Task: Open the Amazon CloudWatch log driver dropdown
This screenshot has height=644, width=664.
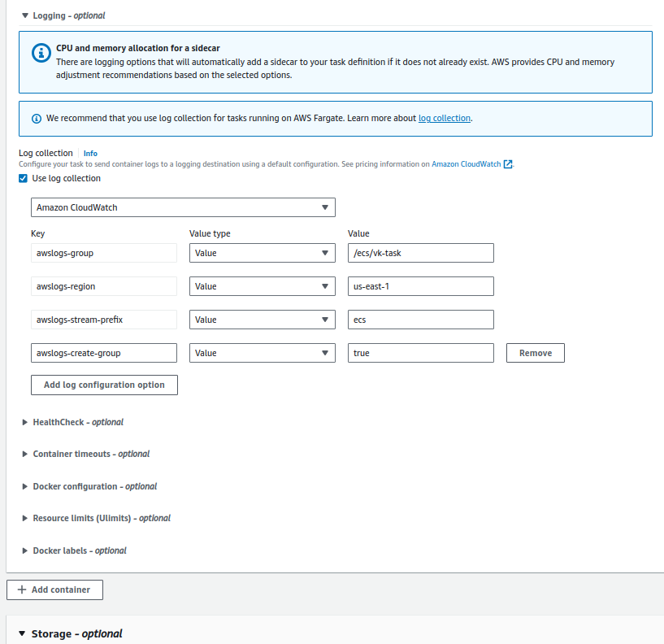Action: tap(183, 207)
